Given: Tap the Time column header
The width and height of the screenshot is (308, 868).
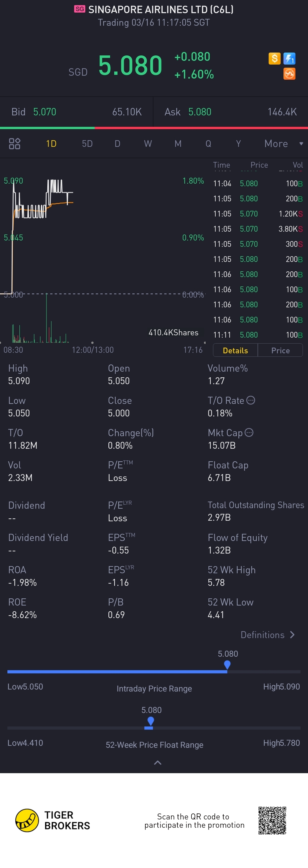Looking at the screenshot, I should tap(222, 165).
